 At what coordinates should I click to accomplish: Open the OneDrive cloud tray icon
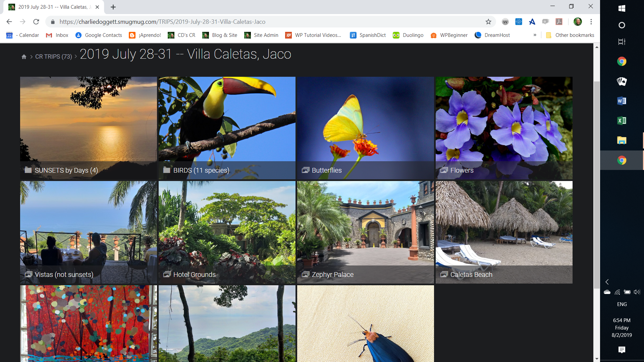(x=607, y=292)
